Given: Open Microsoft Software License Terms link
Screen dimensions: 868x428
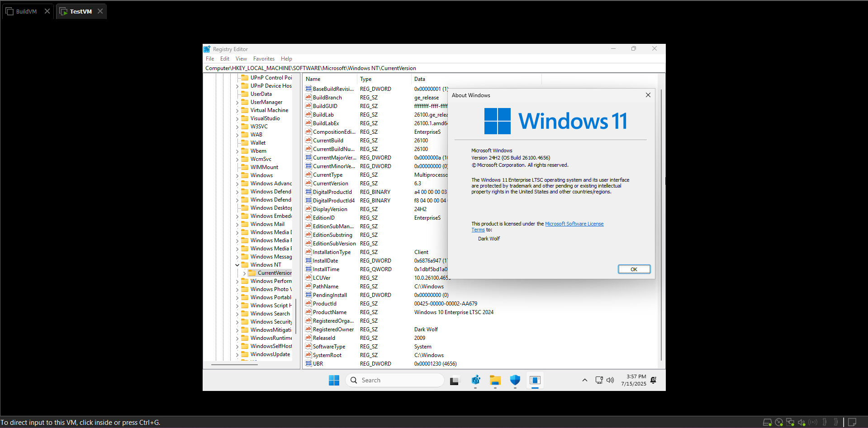Looking at the screenshot, I should (x=574, y=224).
